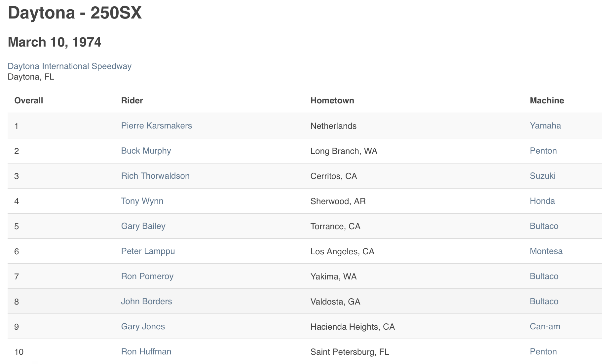The image size is (602, 364).
Task: Open the Daytona International Speedway link
Action: click(x=69, y=66)
